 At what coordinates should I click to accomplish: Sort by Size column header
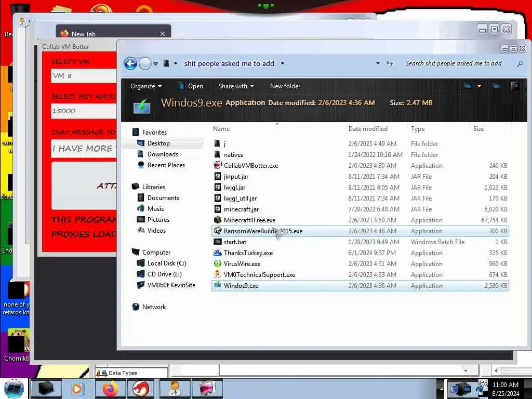coord(478,129)
